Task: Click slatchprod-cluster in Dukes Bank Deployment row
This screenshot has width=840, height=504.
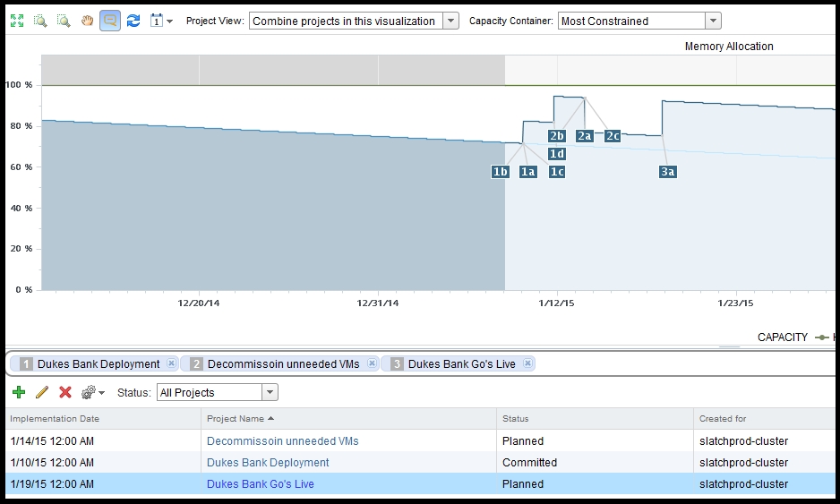Action: 743,462
